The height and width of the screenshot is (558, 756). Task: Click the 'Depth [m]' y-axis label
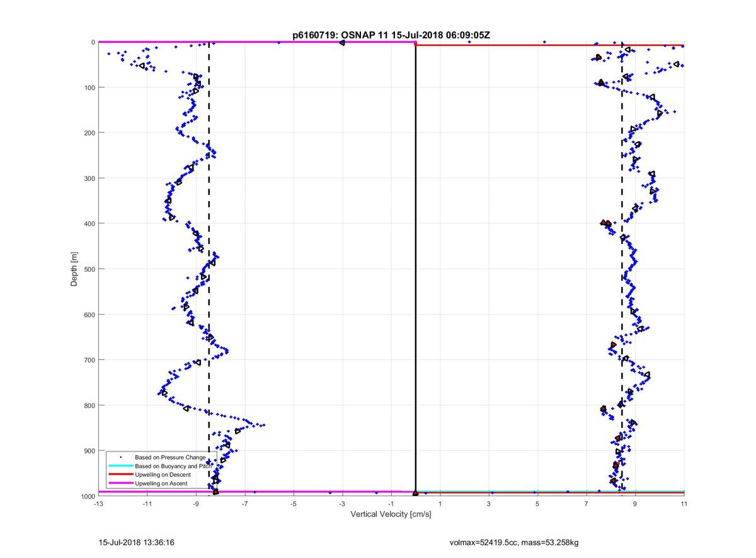point(74,269)
